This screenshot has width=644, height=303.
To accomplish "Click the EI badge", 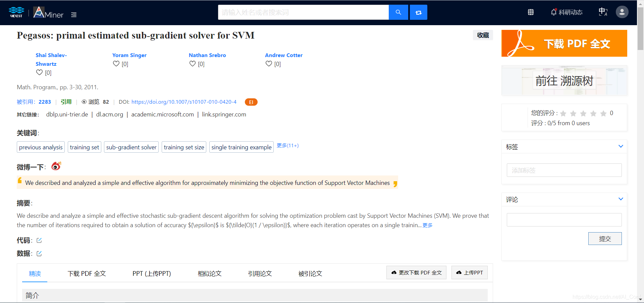I will 251,102.
